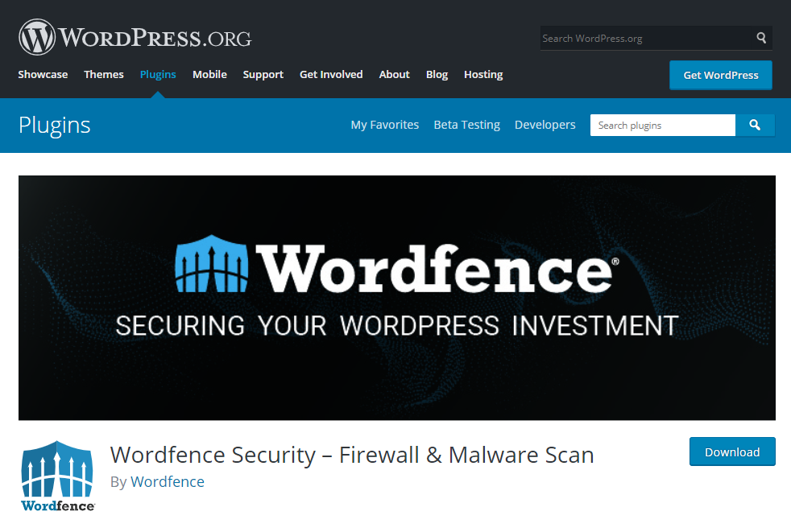This screenshot has width=791, height=532.
Task: Select the Plugins menu item
Action: pos(158,75)
